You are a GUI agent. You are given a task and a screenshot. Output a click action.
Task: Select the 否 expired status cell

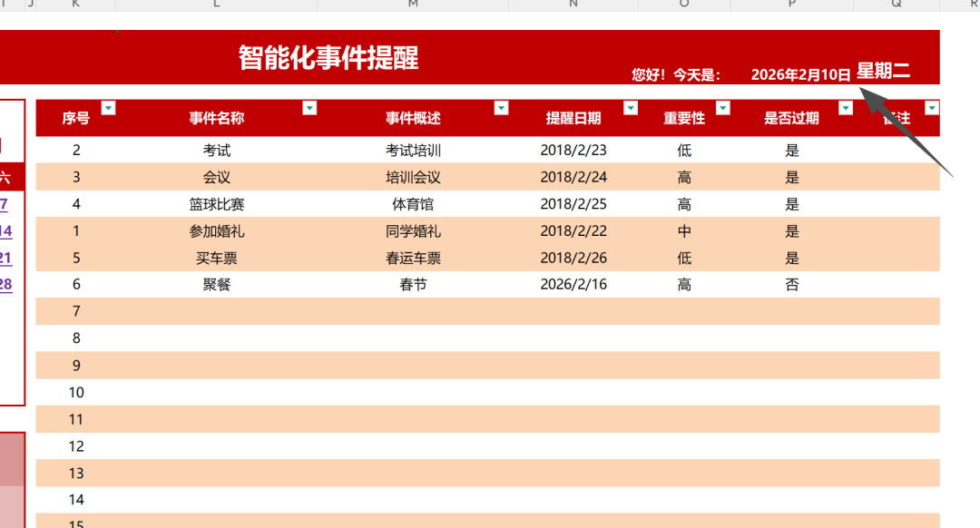point(792,285)
